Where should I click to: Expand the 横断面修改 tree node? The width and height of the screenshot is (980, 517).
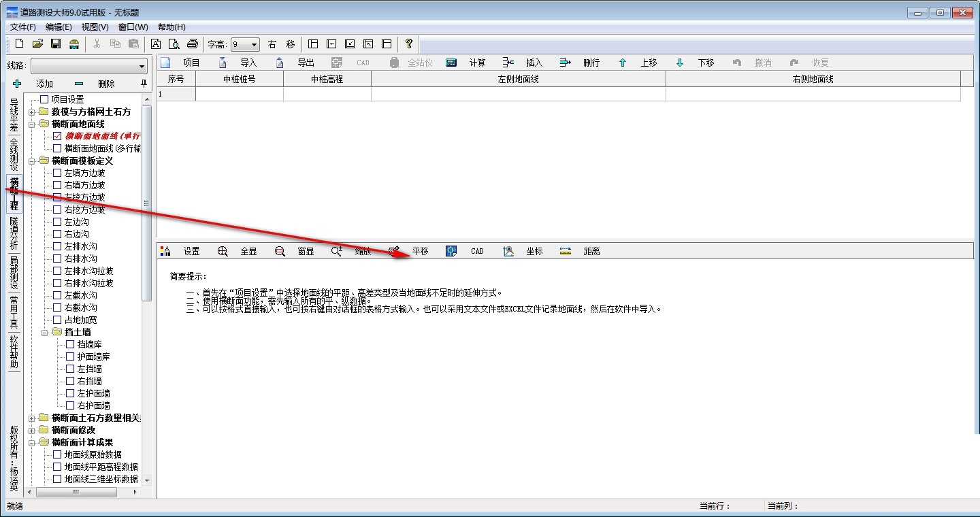(x=31, y=430)
